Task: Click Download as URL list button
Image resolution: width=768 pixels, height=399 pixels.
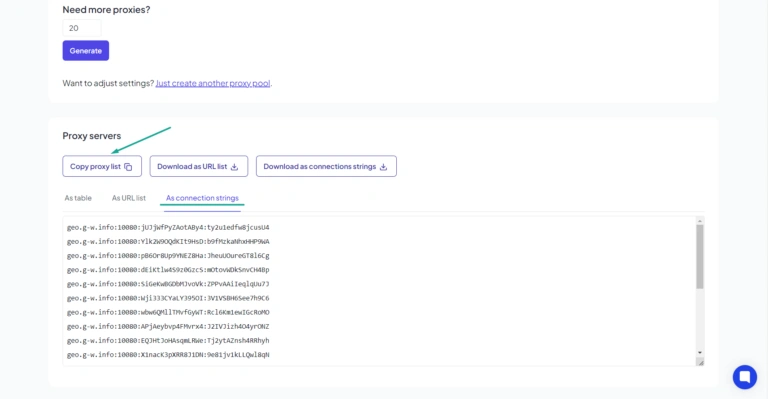Action: (199, 166)
